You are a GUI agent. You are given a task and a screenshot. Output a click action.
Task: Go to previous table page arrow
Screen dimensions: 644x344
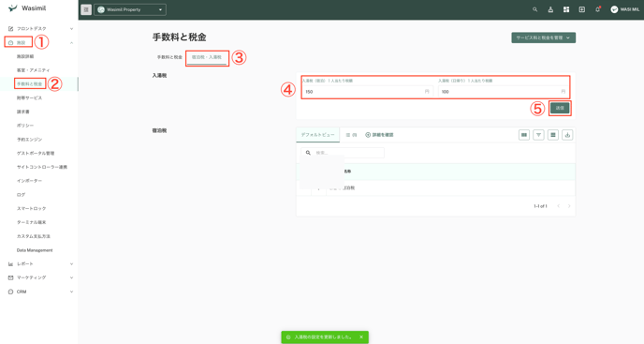[559, 206]
